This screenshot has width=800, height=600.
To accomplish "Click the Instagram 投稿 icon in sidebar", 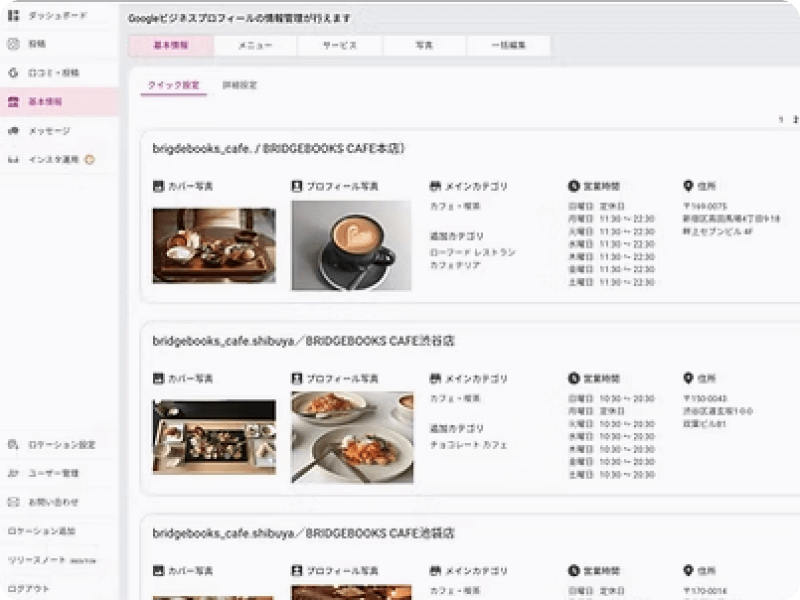I will click(14, 44).
